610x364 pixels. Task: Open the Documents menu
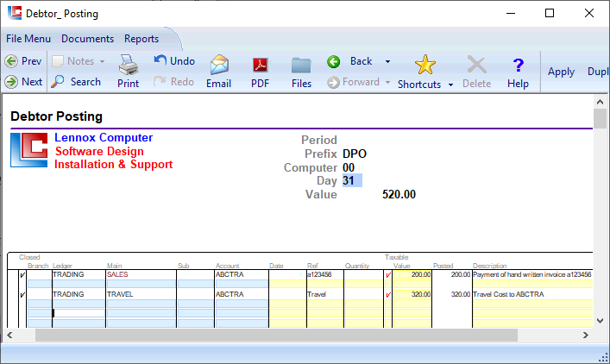pos(87,39)
